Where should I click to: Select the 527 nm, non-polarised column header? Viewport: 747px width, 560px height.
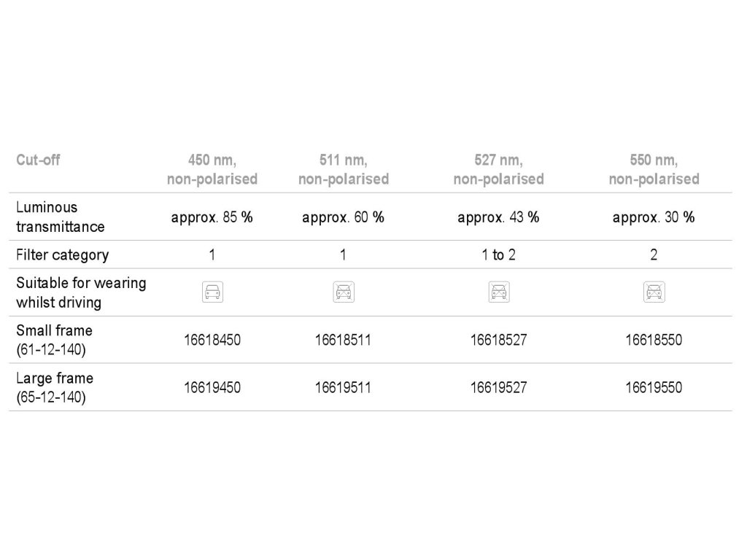coord(498,169)
